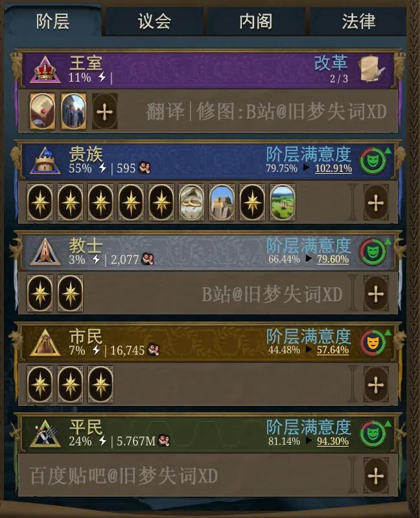Viewport: 420px width, 518px height.
Task: Open the 改革 parchment and quill icon
Action: point(372,69)
